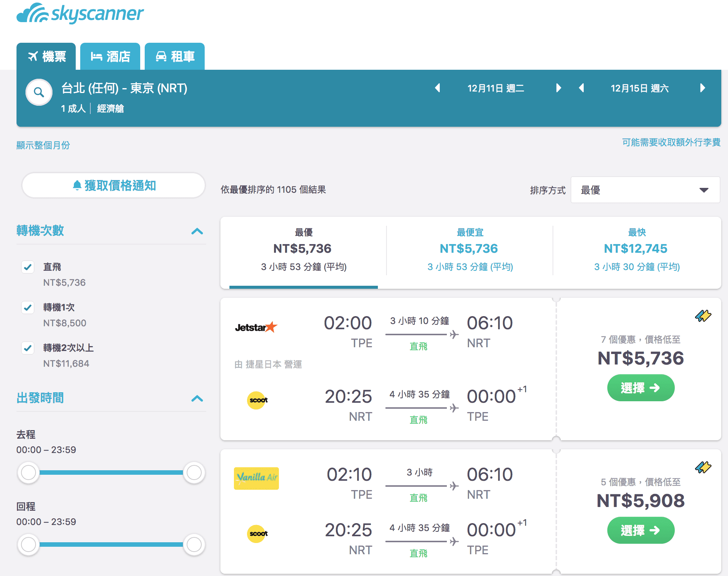Switch to the 租車 tab
Image resolution: width=728 pixels, height=576 pixels.
[175, 57]
